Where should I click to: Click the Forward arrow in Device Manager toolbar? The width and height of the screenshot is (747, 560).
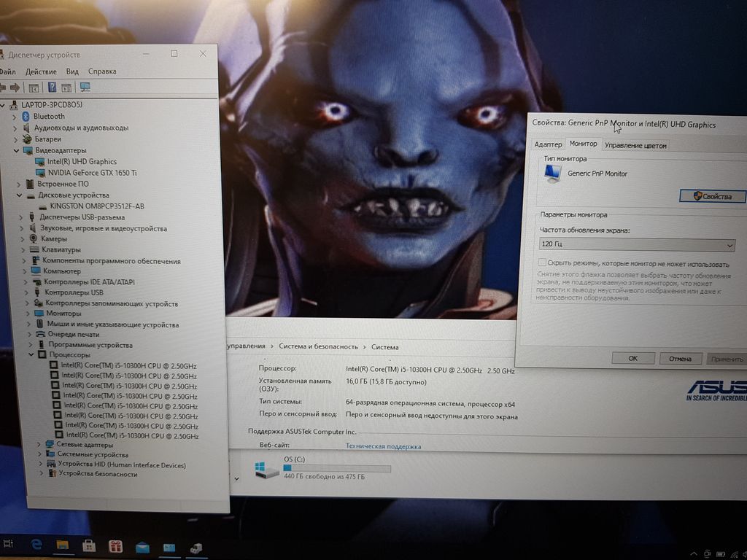15,87
